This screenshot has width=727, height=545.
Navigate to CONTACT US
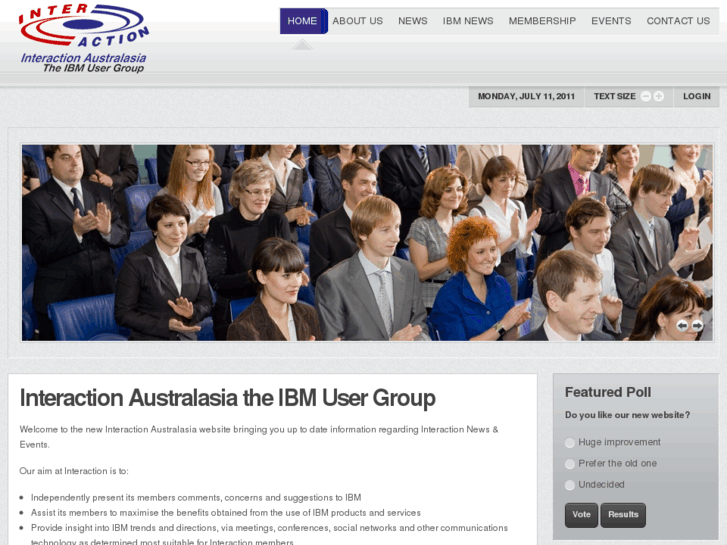678,21
